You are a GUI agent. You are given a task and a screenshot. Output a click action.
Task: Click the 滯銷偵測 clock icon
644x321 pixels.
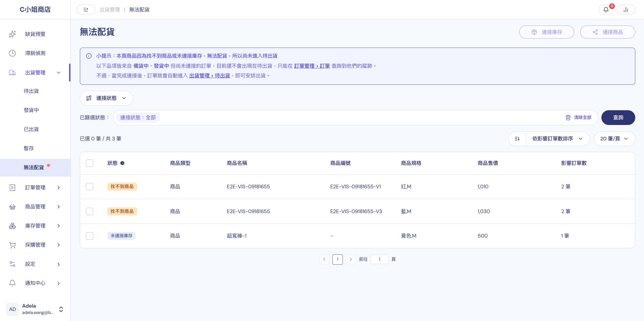[12, 53]
